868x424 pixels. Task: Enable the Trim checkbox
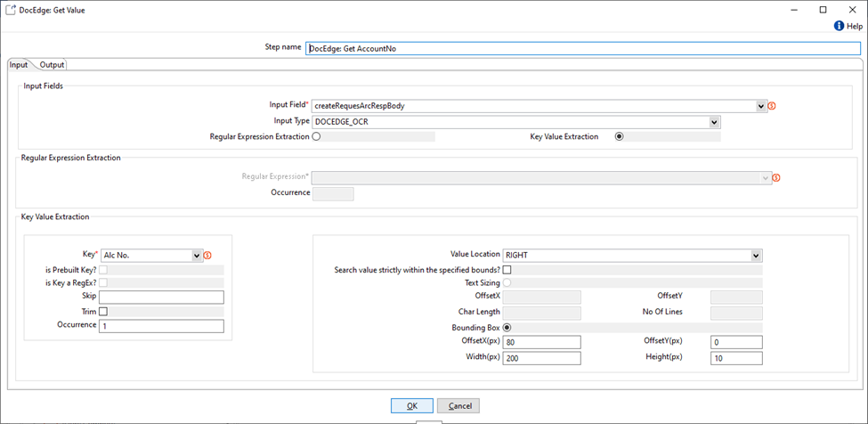click(x=103, y=312)
